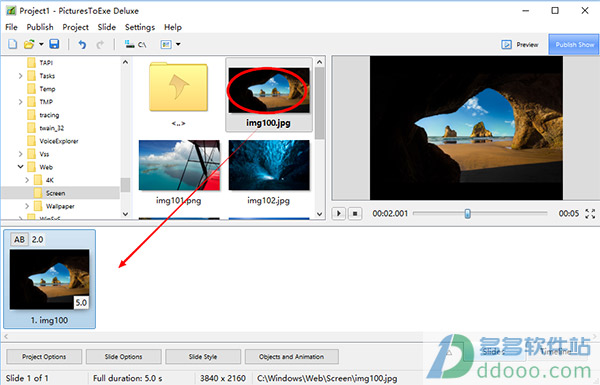This screenshot has width=600, height=385.
Task: Click the Slide Options button
Action: coord(123,357)
